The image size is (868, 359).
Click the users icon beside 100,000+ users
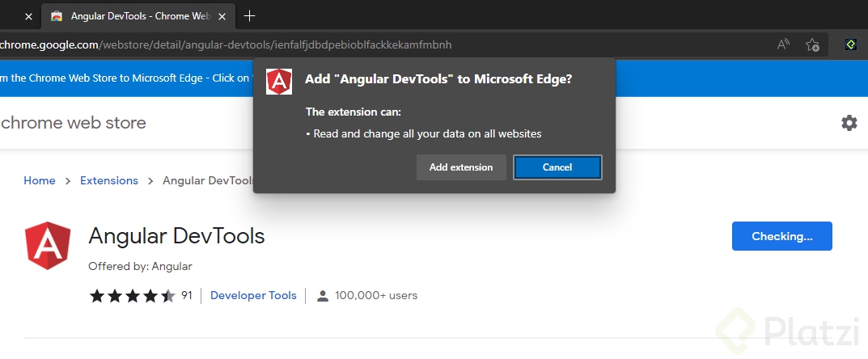[x=323, y=295]
